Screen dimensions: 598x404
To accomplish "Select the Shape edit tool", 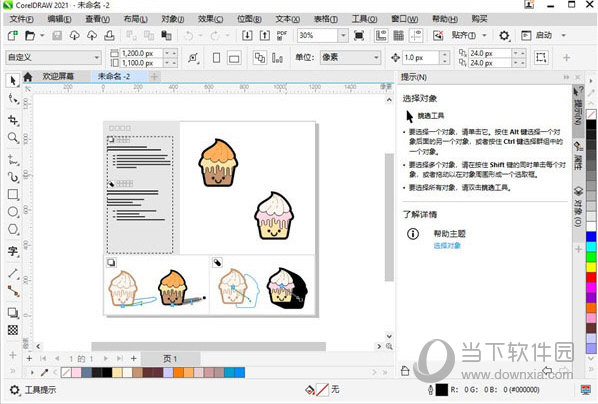I will 13,99.
